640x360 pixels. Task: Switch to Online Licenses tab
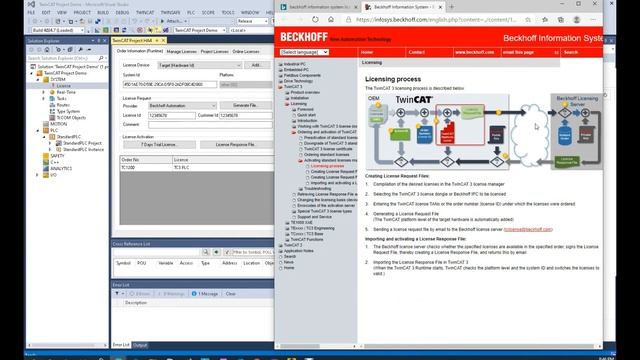[x=246, y=52]
